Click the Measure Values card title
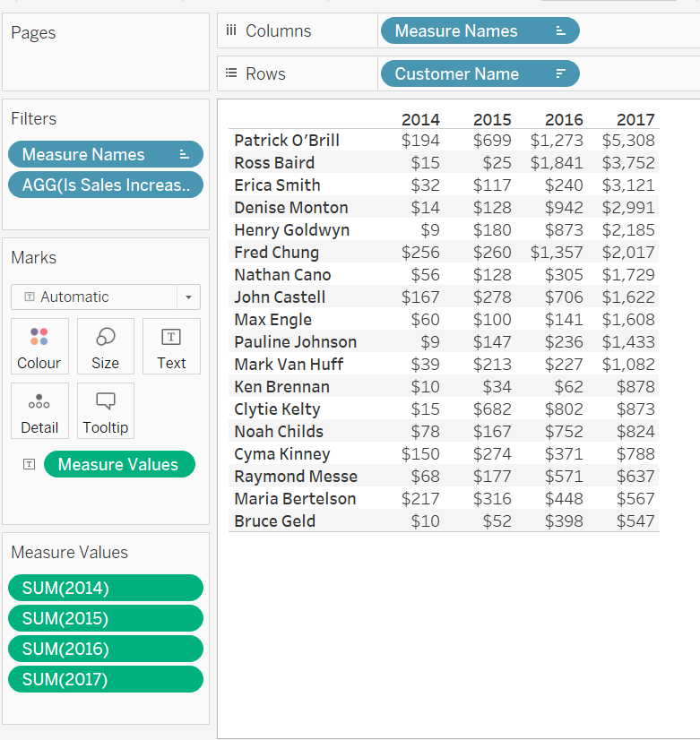700x740 pixels. (69, 552)
